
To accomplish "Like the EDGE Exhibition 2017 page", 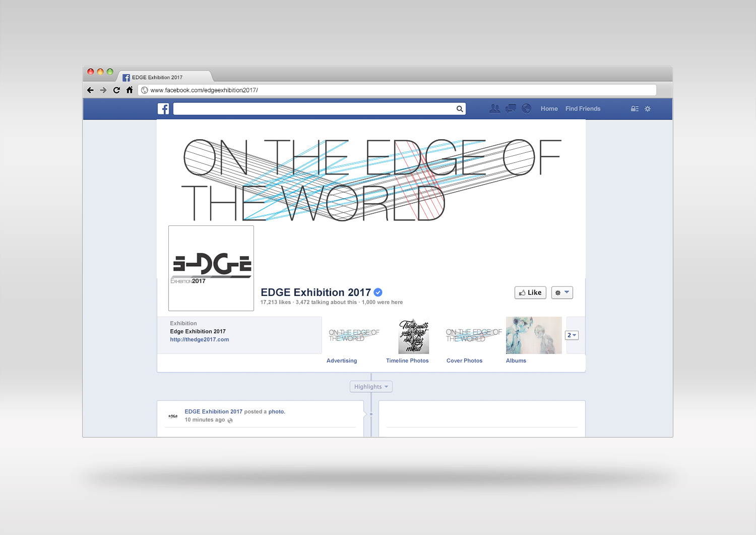I will [530, 292].
